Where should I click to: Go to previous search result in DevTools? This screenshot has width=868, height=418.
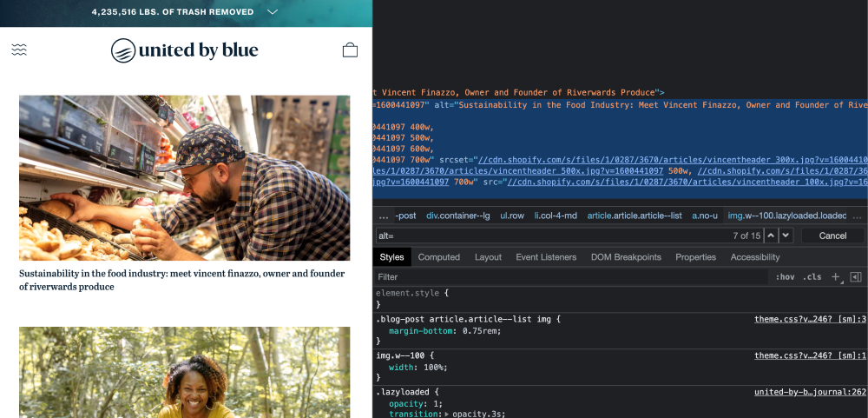tap(771, 236)
